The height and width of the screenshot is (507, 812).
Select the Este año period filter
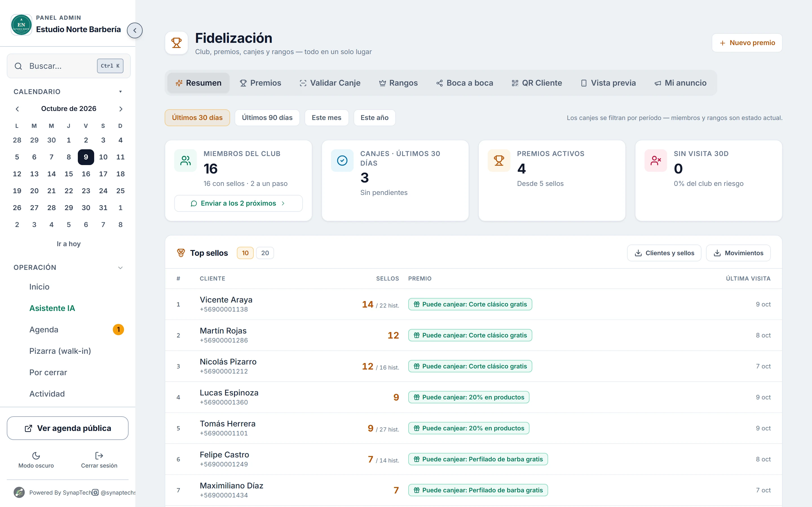click(x=374, y=118)
